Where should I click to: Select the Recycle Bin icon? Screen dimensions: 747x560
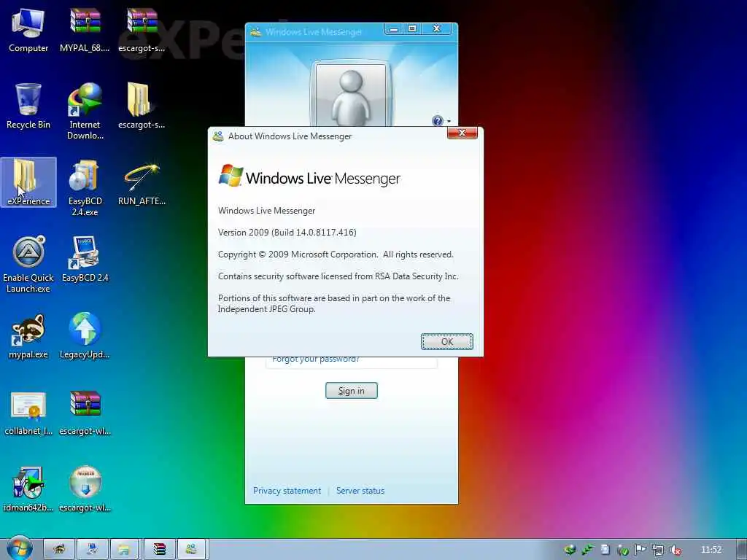pos(28,106)
